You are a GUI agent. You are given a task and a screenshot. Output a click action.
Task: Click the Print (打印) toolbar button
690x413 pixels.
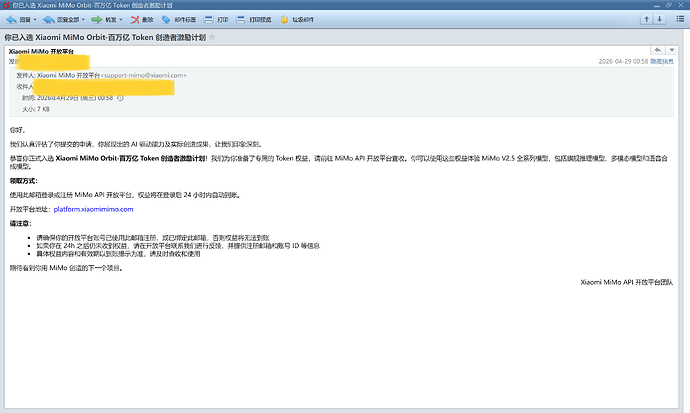click(x=216, y=20)
